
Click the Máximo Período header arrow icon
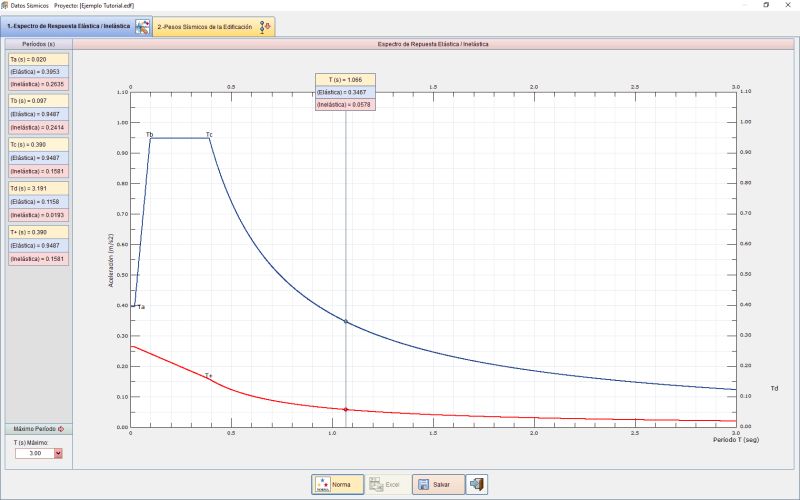(x=61, y=429)
